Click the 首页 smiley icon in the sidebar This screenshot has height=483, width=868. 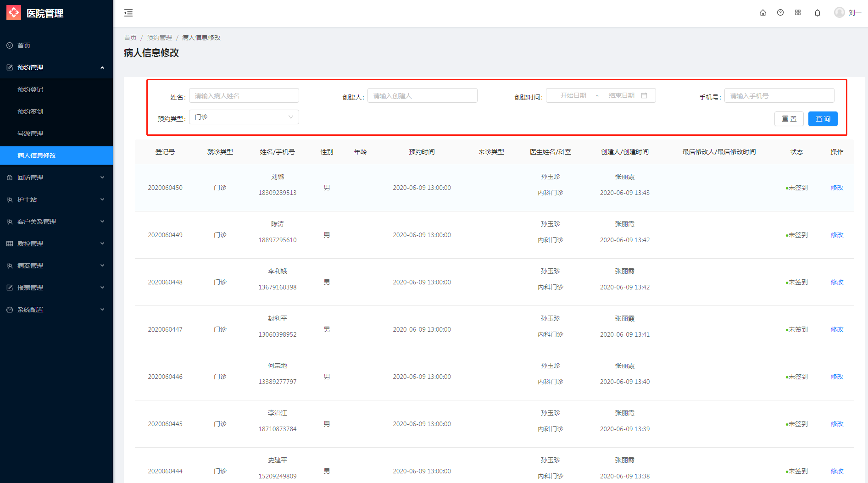[10, 45]
